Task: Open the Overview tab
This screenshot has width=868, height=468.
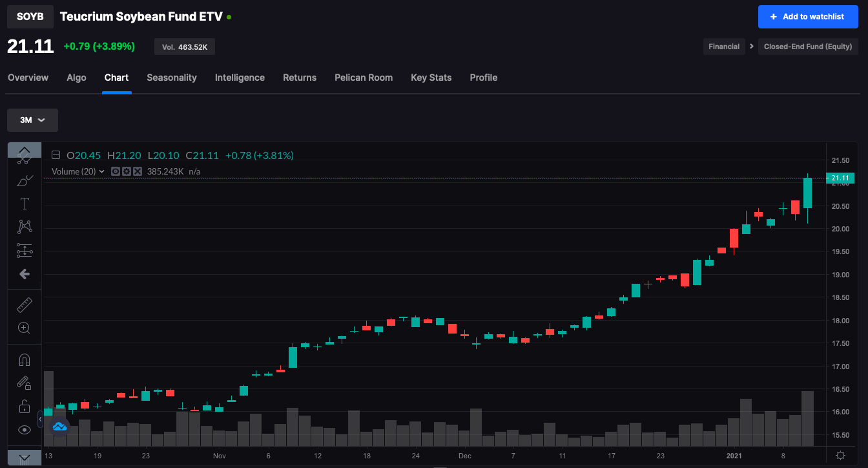Action: pos(28,78)
